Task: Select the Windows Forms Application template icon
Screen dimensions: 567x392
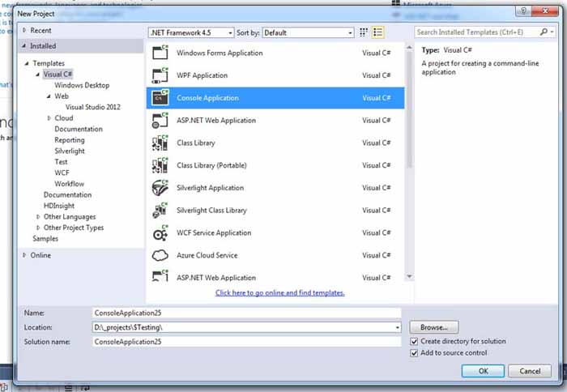Action: point(160,53)
